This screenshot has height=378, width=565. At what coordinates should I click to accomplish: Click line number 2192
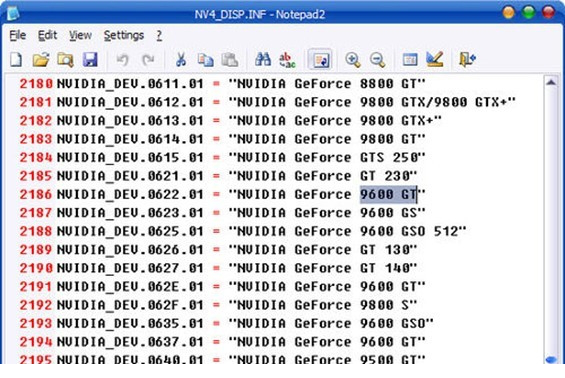click(36, 305)
